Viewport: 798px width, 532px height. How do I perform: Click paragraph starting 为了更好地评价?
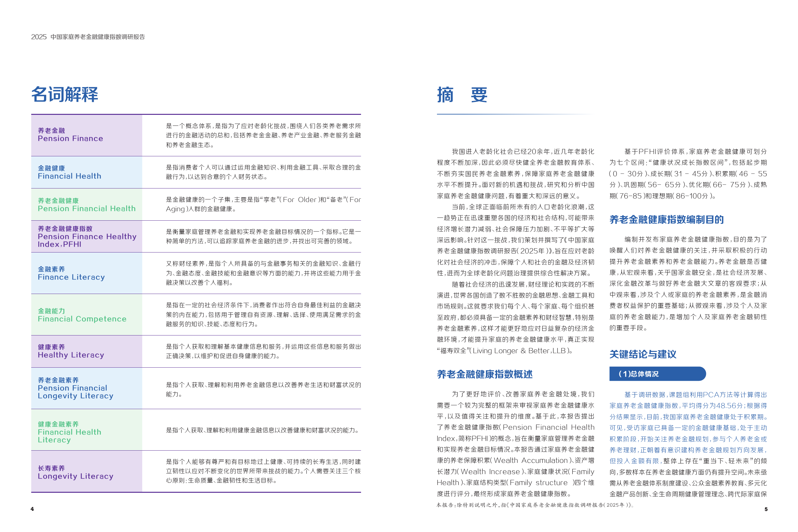(x=515, y=444)
